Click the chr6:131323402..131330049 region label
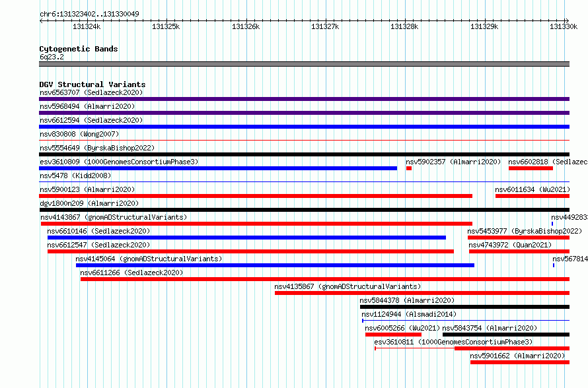The width and height of the screenshot is (588, 388). coord(89,14)
